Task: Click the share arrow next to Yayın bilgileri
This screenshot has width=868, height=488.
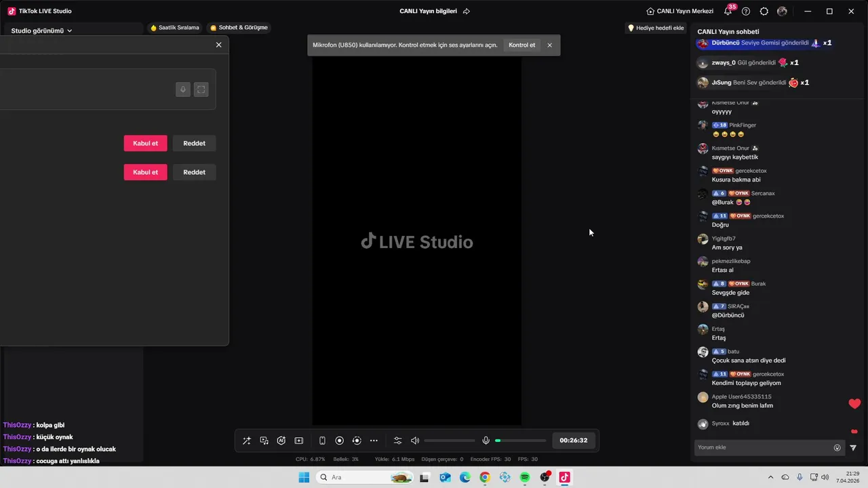Action: pos(467,12)
